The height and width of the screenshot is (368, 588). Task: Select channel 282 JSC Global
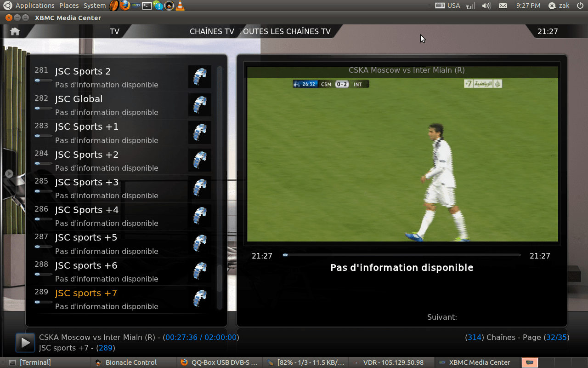123,105
